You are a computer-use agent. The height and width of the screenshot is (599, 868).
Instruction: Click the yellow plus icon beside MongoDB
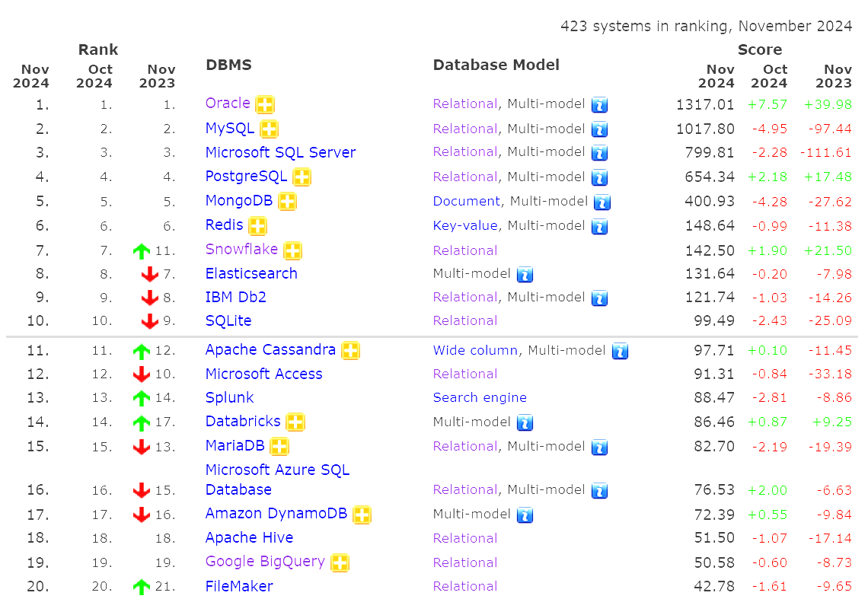click(287, 202)
